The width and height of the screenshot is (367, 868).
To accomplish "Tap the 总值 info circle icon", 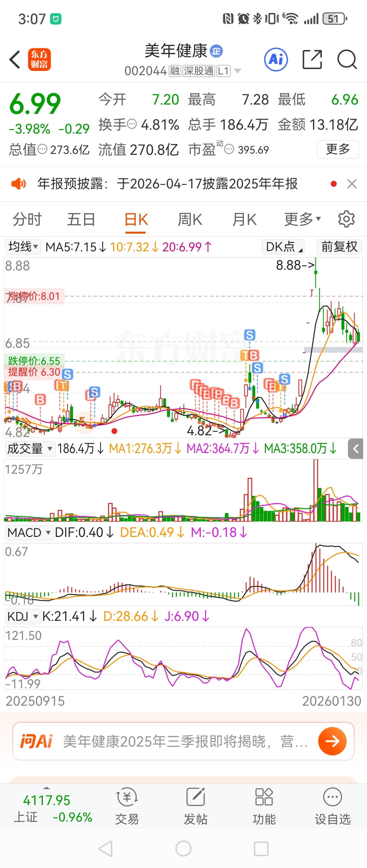I will tap(42, 149).
